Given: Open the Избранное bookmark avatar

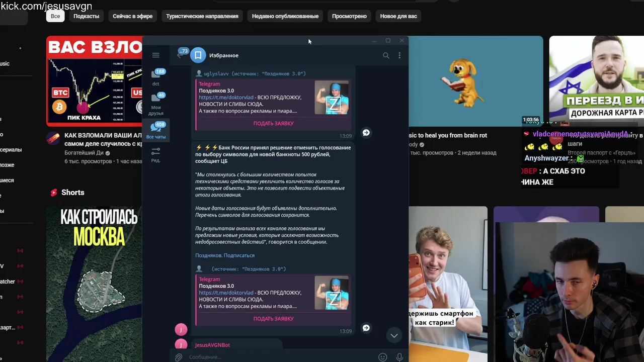Looking at the screenshot, I should click(198, 55).
